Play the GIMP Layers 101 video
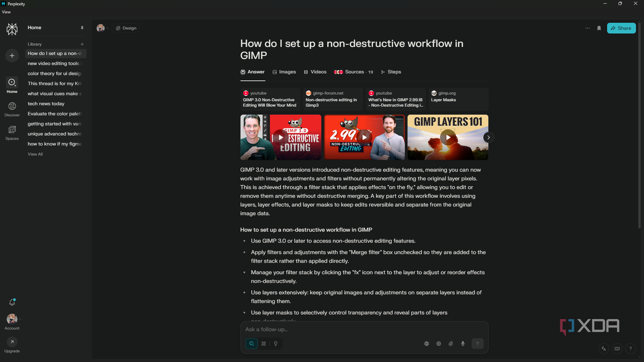644x362 pixels. tap(448, 137)
